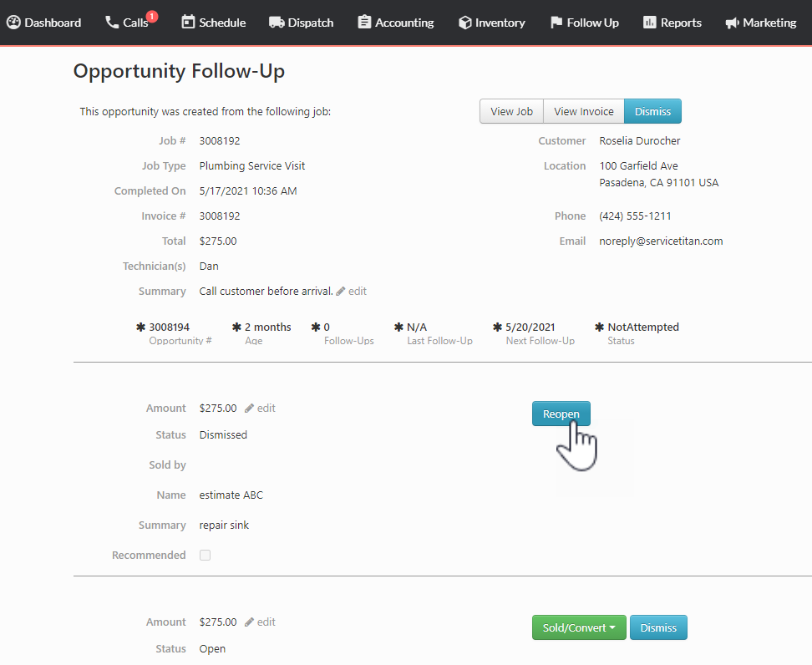Click the Inventory box icon
Screen dimensions: 812x665
click(465, 23)
